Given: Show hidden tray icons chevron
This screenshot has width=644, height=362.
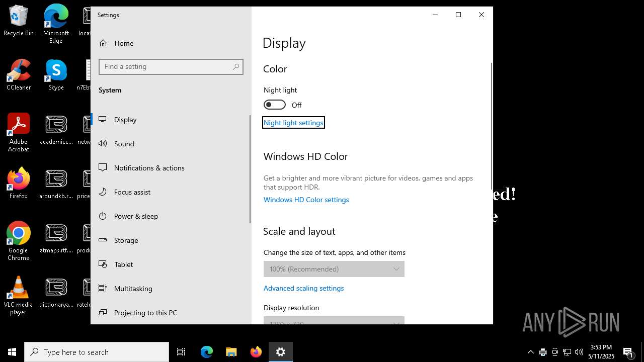Looking at the screenshot, I should [530, 352].
